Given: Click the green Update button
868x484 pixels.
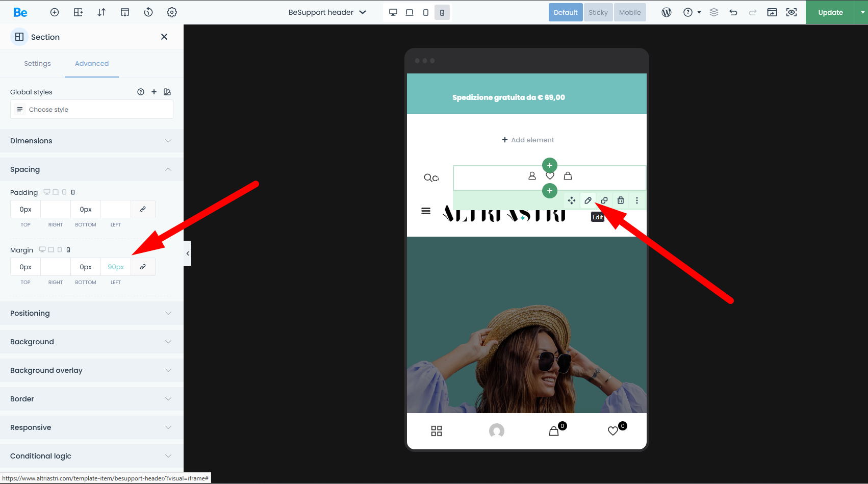Looking at the screenshot, I should tap(830, 12).
